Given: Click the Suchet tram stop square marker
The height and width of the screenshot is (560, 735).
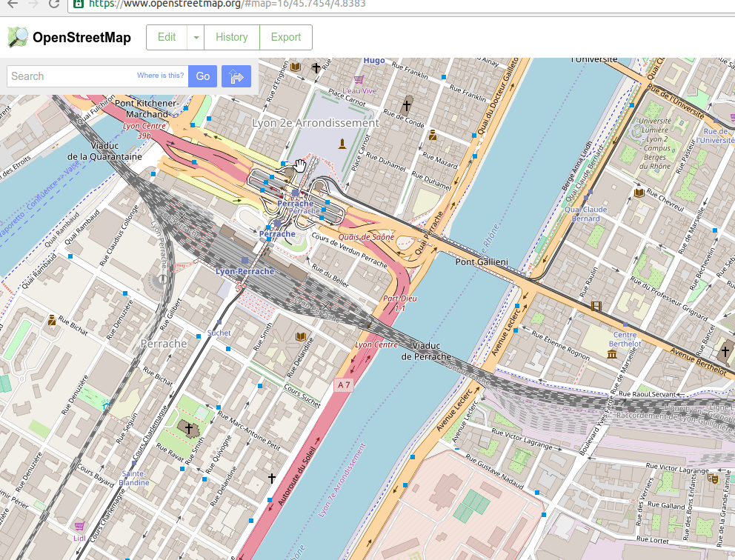Looking at the screenshot, I should pyautogui.click(x=219, y=322).
